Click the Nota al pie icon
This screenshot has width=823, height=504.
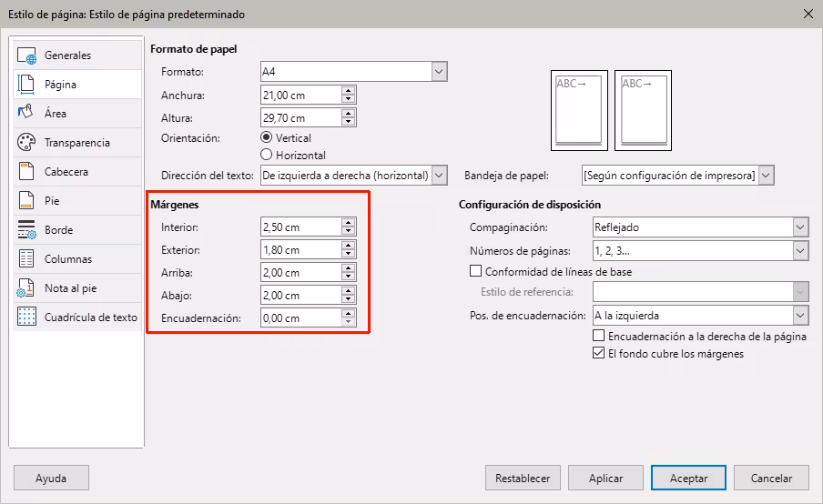27,288
